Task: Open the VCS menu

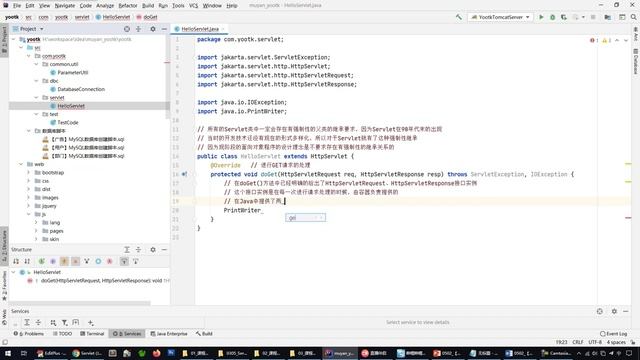Action: pos(193,6)
